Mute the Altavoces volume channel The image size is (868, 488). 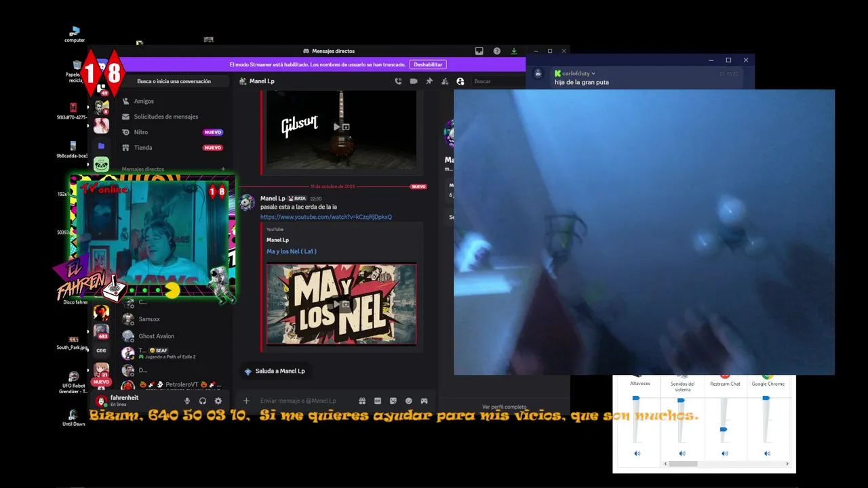(637, 453)
